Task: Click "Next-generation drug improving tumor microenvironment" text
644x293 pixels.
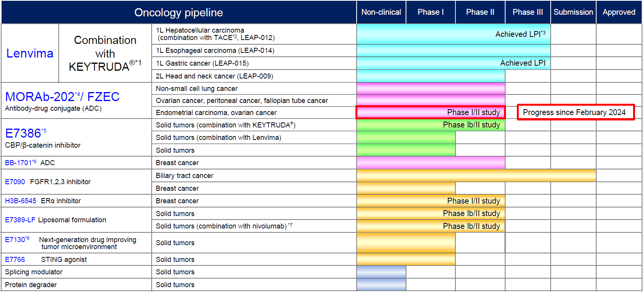Action: point(87,243)
